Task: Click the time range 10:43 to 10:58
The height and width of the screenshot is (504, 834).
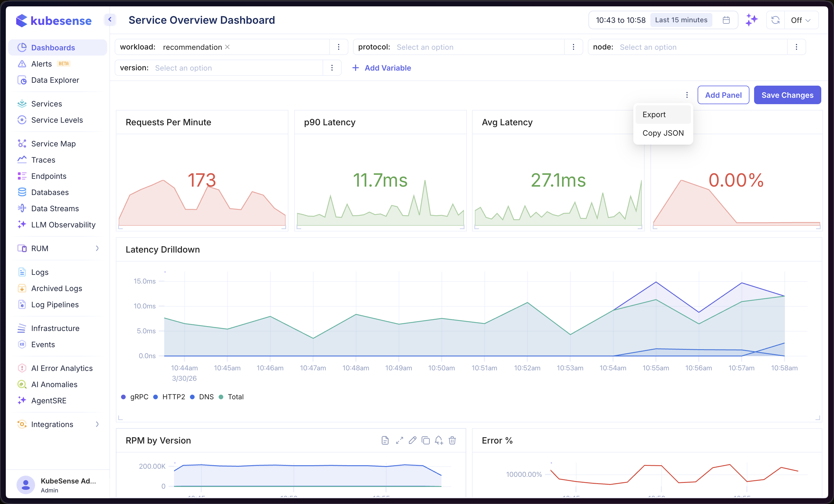Action: (620, 20)
